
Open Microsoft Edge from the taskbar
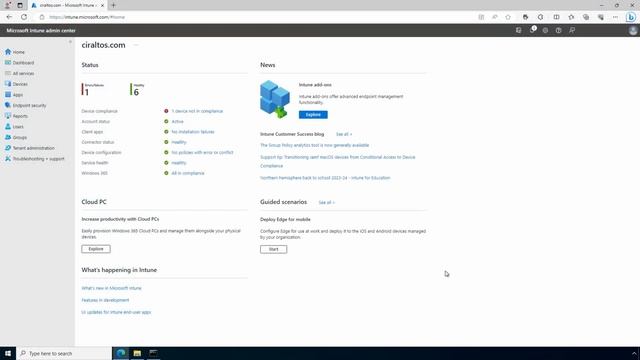pyautogui.click(x=121, y=353)
